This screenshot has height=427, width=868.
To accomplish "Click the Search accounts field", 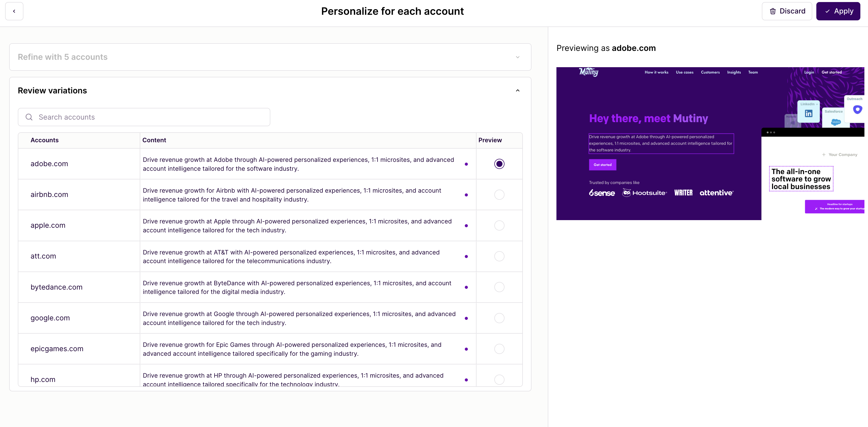I will 144,117.
